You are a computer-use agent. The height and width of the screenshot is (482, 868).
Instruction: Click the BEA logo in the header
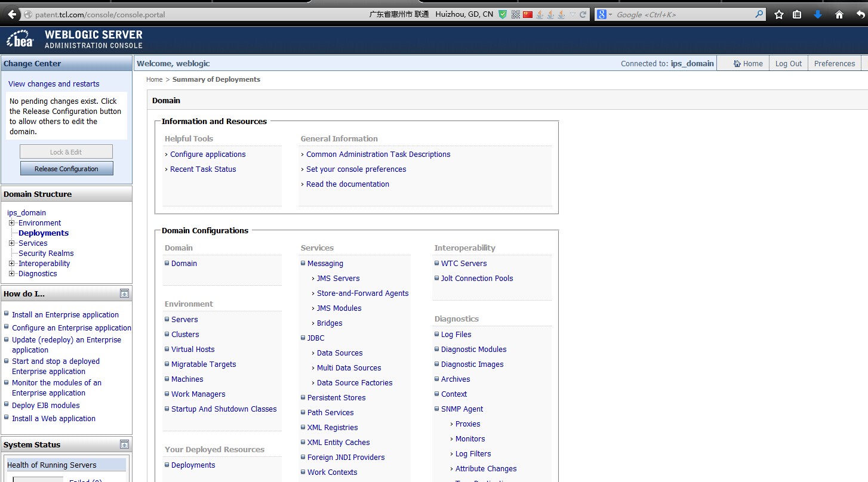coord(20,39)
